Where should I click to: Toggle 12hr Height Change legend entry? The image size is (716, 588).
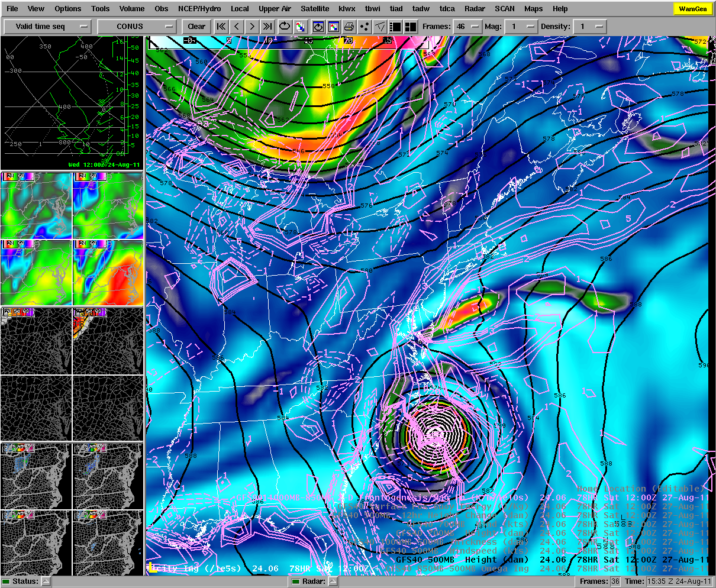point(521,515)
